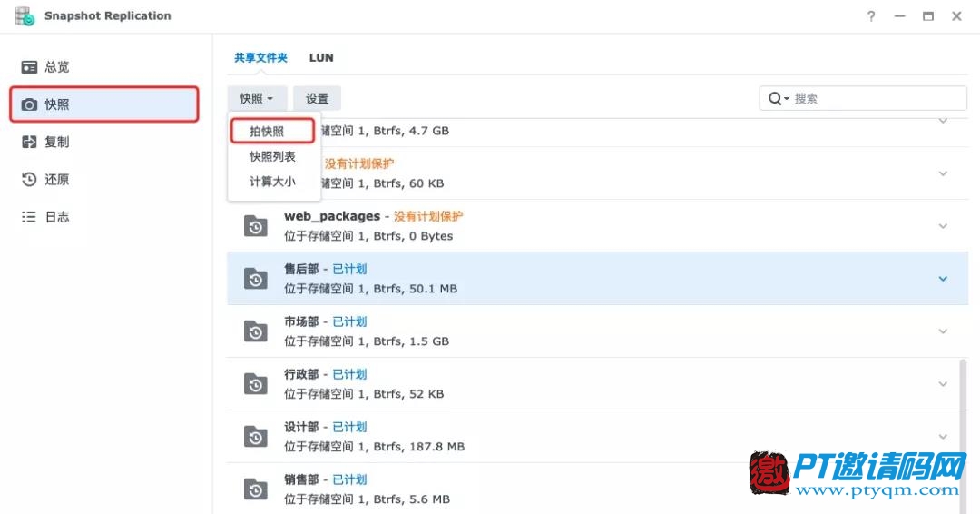This screenshot has width=980, height=514.
Task: Click 已计划 status link for 设计部
Action: click(349, 427)
